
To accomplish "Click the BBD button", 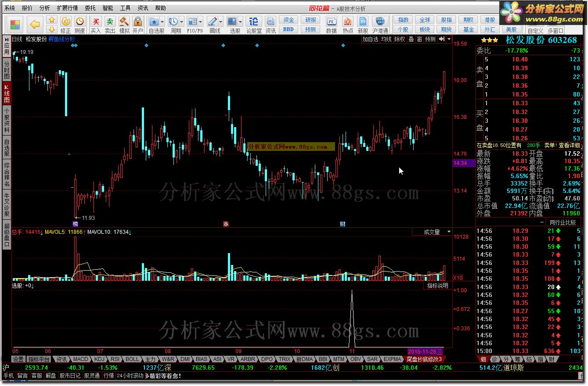I will click(x=289, y=29).
